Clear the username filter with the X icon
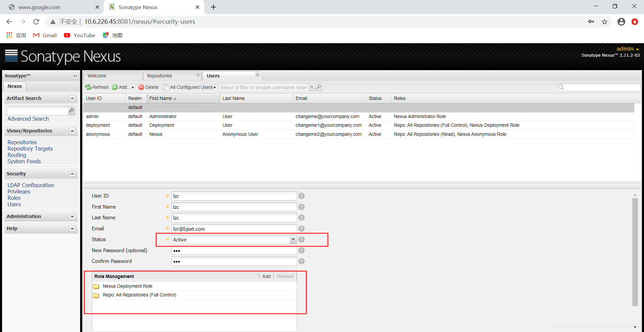The height and width of the screenshot is (332, 644). pos(312,87)
